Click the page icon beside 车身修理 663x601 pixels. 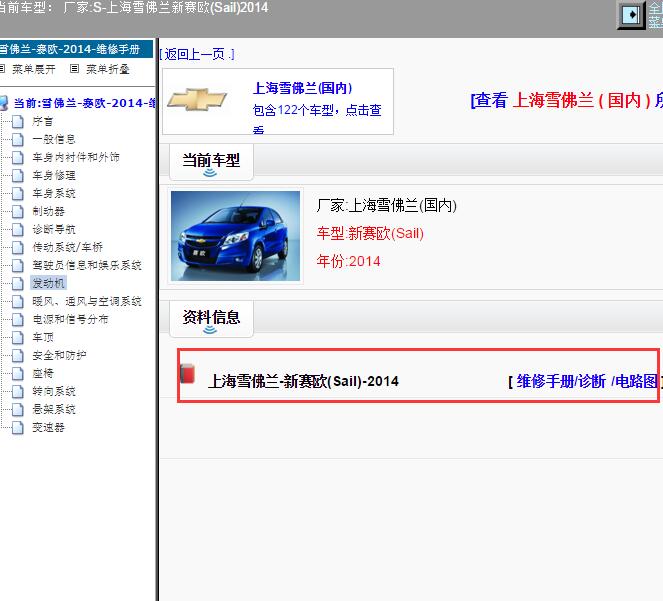point(18,176)
